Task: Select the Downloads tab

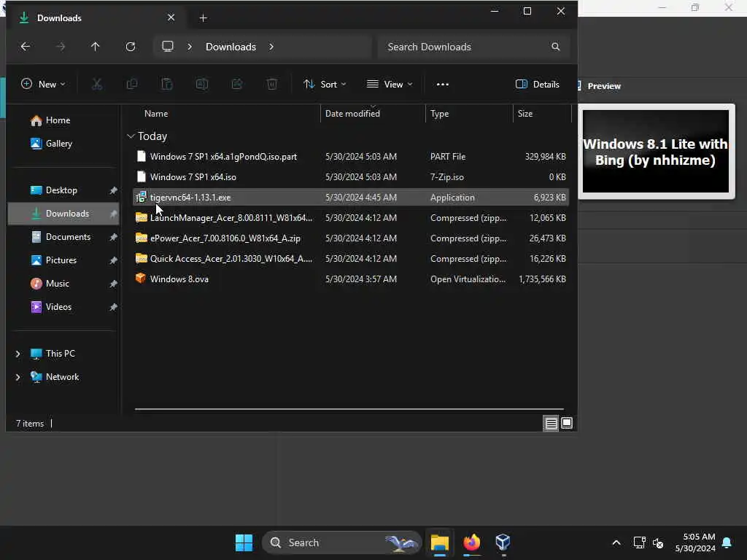Action: coord(96,18)
